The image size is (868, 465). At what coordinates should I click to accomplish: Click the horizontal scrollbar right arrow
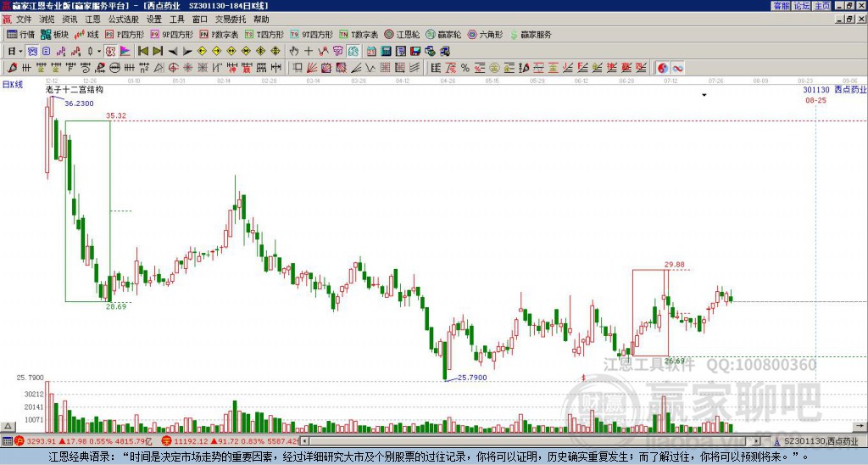click(757, 441)
